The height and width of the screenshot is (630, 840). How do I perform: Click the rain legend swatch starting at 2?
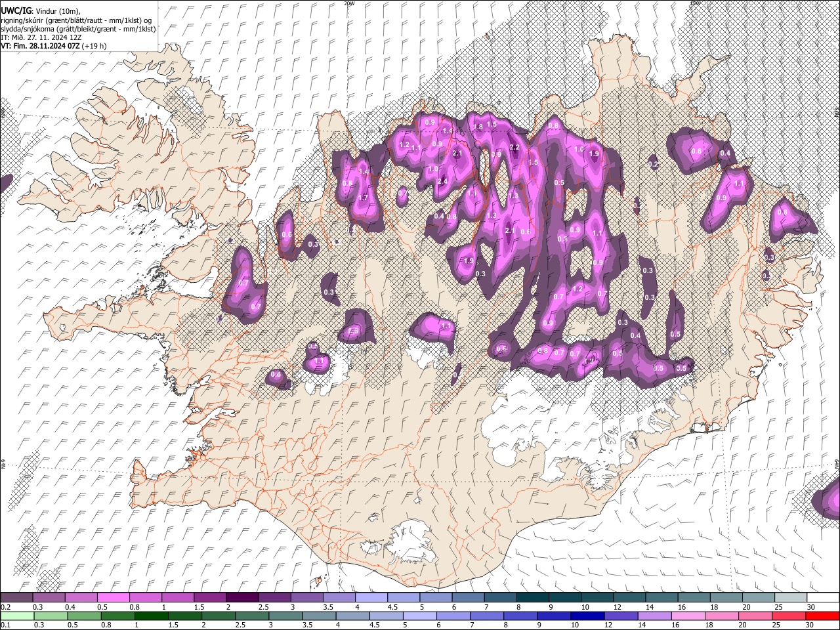[x=219, y=616]
